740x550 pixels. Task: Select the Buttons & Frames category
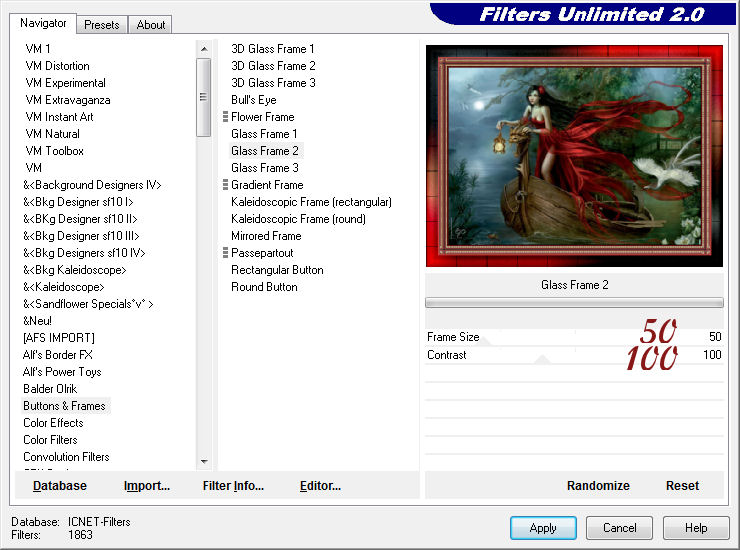pyautogui.click(x=65, y=406)
